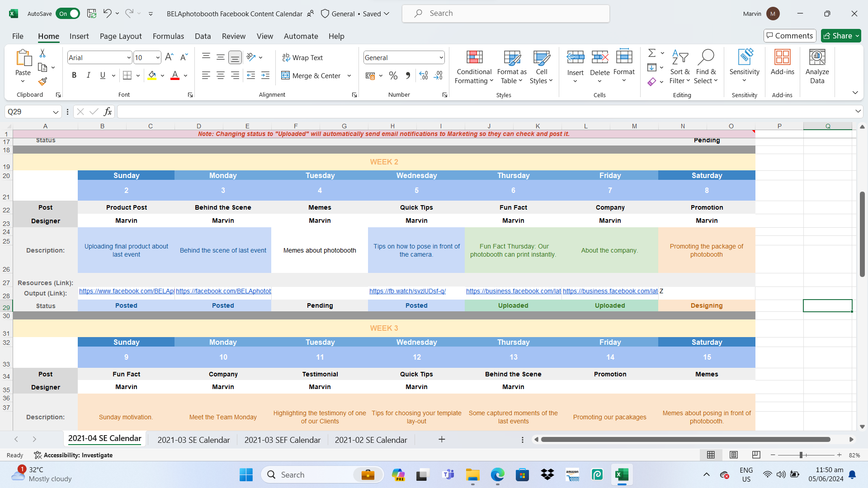The height and width of the screenshot is (488, 868).
Task: Click the Orientation text angle icon
Action: [x=251, y=57]
